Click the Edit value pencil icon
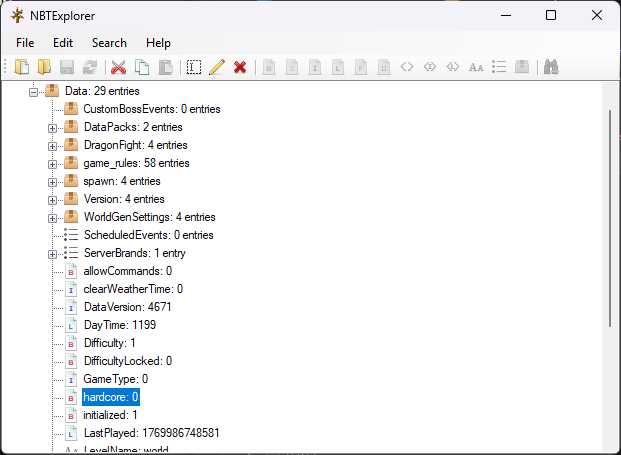 click(x=216, y=67)
